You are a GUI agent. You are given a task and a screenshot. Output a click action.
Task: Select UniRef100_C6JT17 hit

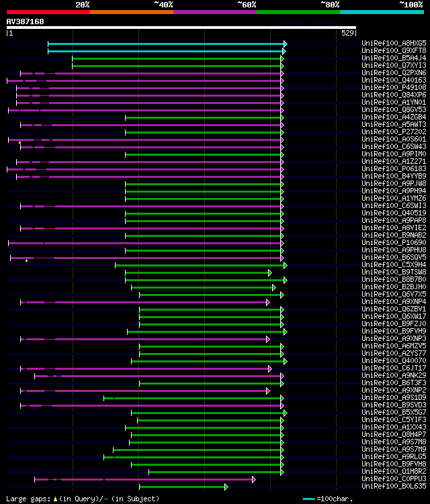(394, 368)
